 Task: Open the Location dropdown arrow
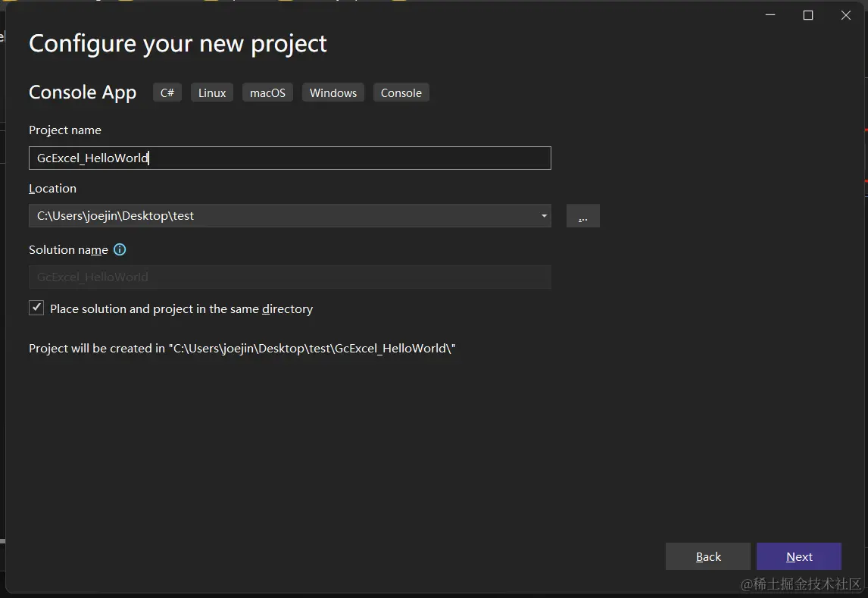pos(544,216)
